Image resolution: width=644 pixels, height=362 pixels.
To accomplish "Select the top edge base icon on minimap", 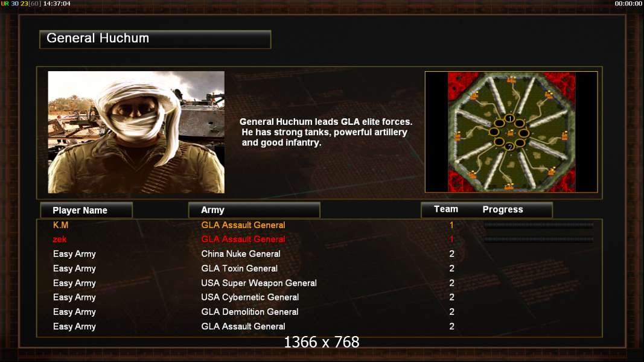I will pos(511,79).
